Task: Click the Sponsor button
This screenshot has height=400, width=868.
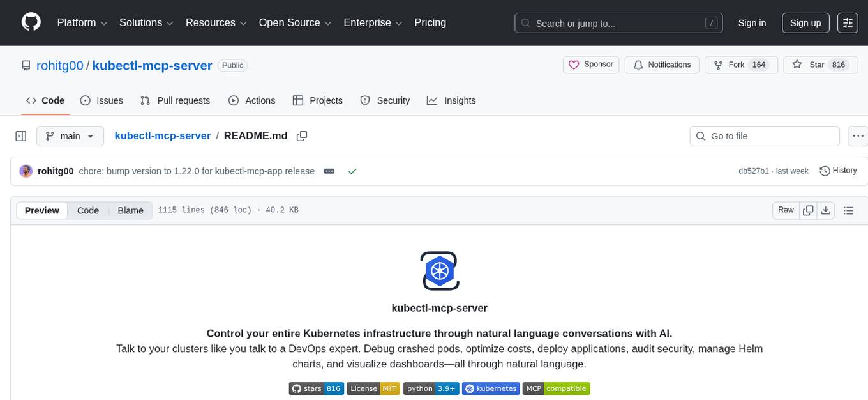Action: pyautogui.click(x=590, y=65)
